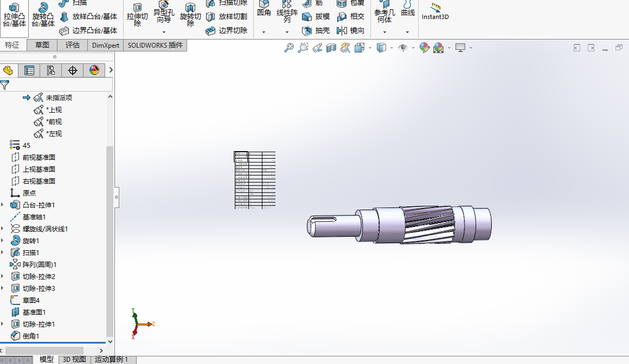Select the 拔模 draft tool
This screenshot has width=629, height=364.
(x=316, y=16)
